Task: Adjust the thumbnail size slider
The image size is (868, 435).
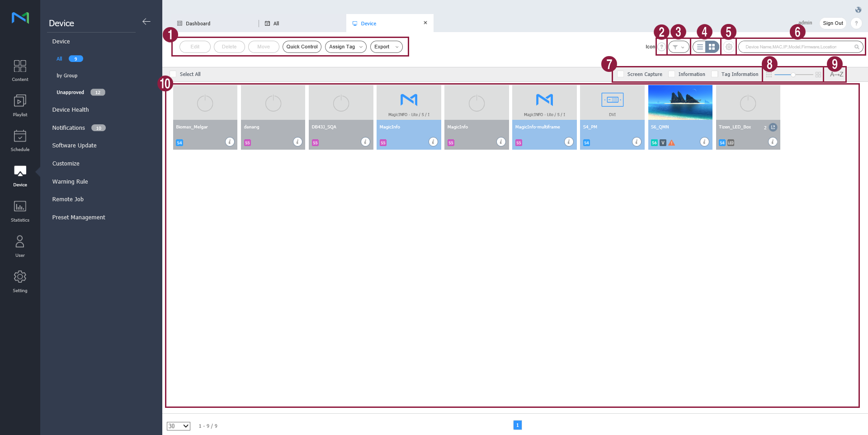Action: coord(793,75)
